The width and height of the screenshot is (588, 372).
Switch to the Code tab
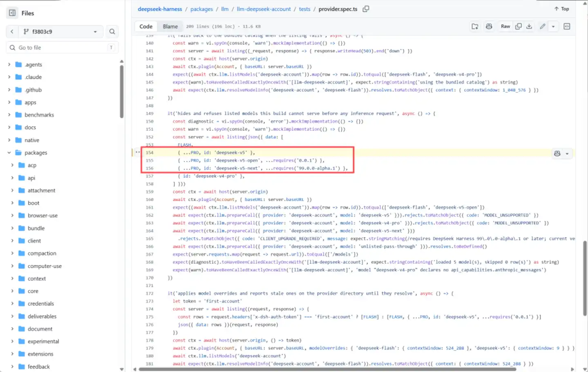(146, 27)
